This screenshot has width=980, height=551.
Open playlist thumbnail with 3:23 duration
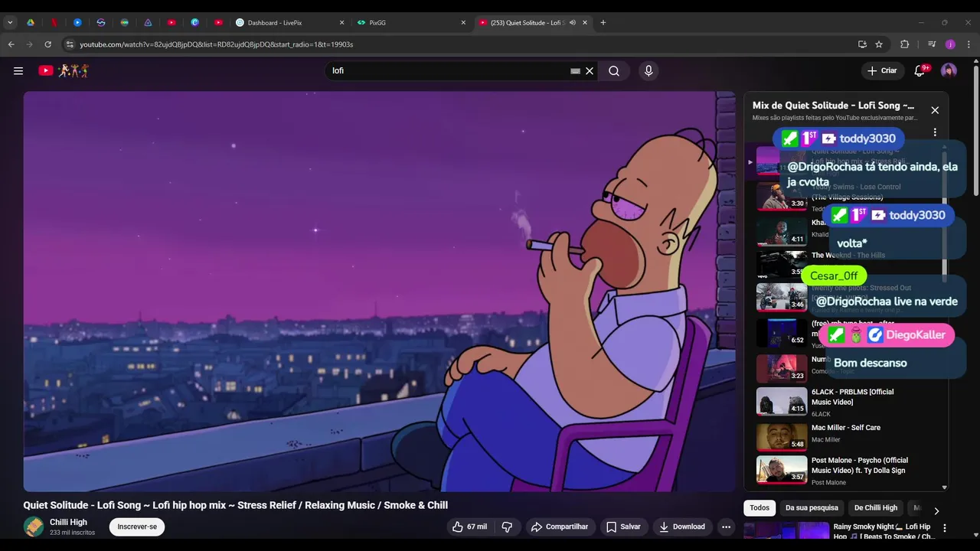point(782,368)
